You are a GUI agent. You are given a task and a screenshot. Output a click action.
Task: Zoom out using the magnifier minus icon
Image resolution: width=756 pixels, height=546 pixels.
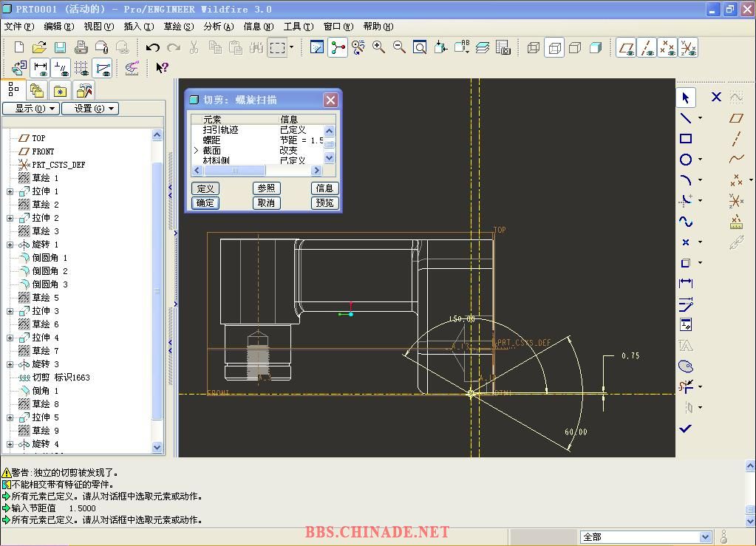tap(399, 47)
